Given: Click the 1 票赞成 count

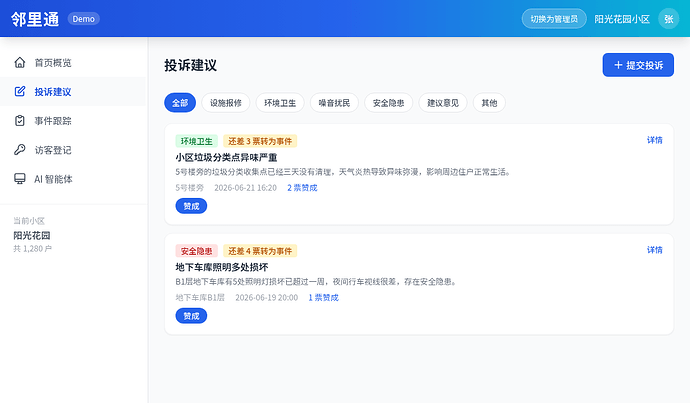Looking at the screenshot, I should [323, 298].
